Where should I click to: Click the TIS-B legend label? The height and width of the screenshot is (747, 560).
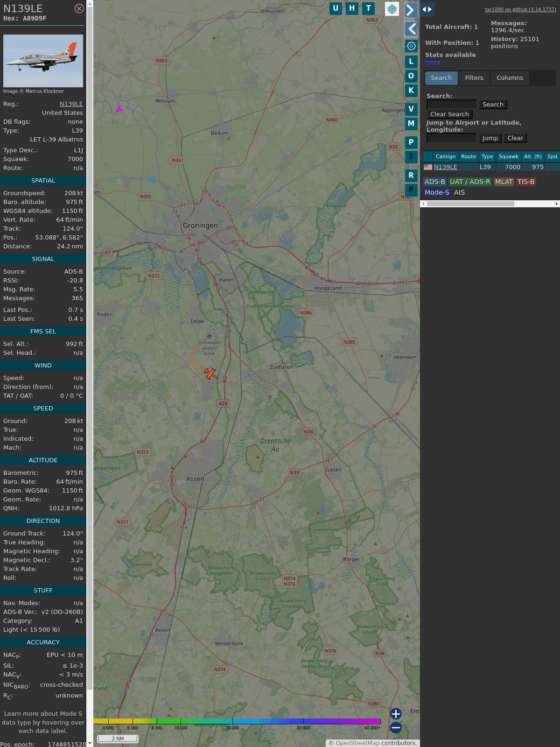point(526,182)
